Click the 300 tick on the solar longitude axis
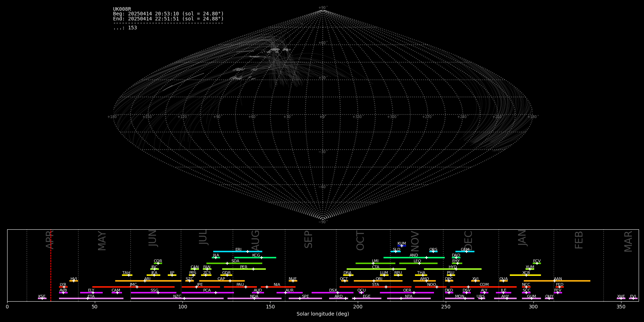644x322 pixels. click(533, 306)
